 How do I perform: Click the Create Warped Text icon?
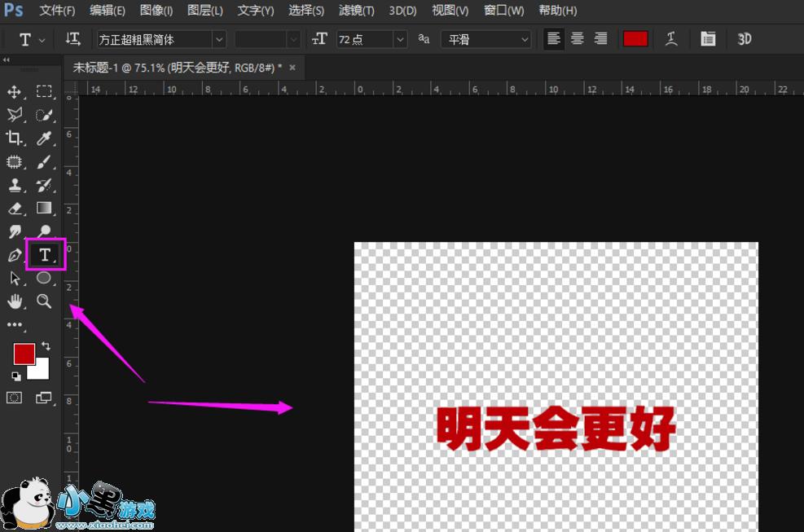point(671,39)
